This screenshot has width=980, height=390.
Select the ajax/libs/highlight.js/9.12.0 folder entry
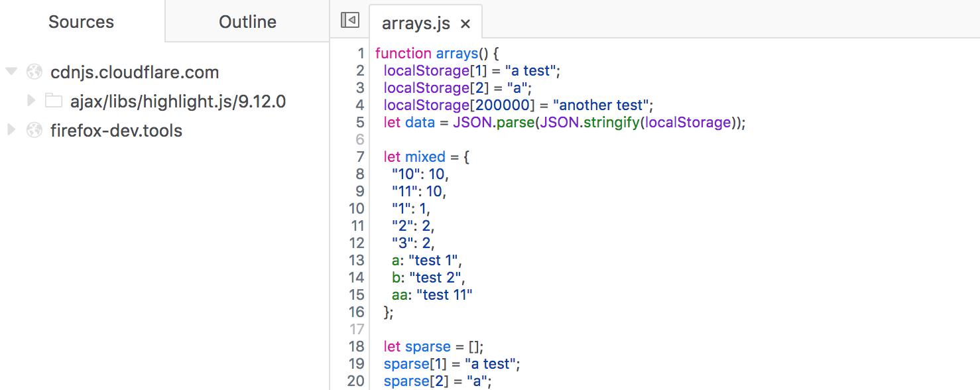click(x=178, y=101)
